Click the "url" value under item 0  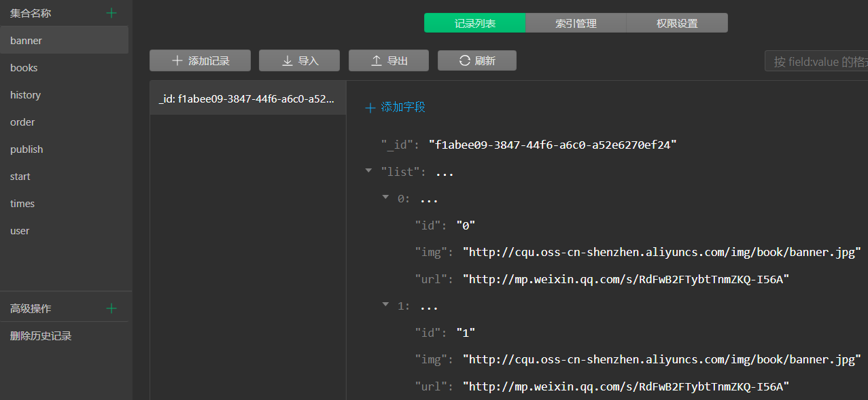click(626, 279)
